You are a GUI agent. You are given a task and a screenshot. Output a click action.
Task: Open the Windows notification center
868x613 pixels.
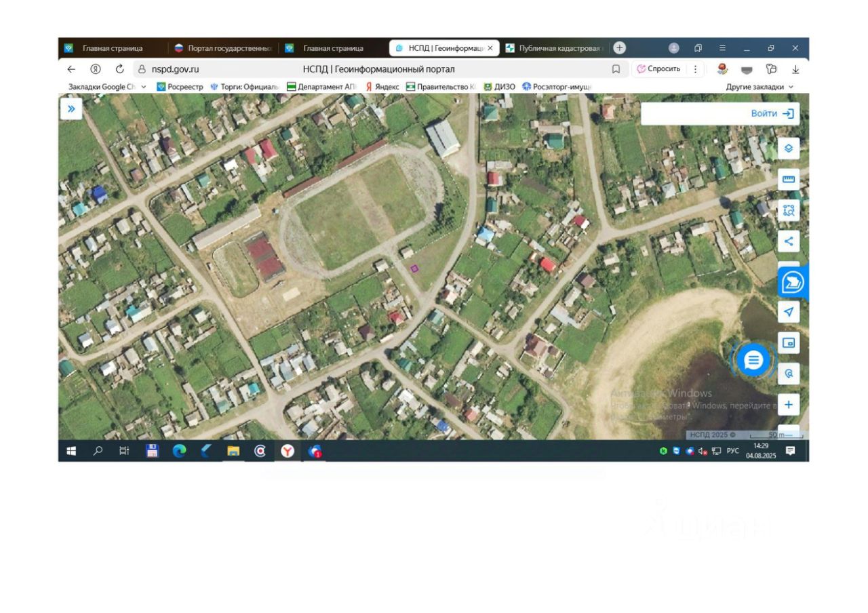pyautogui.click(x=790, y=451)
